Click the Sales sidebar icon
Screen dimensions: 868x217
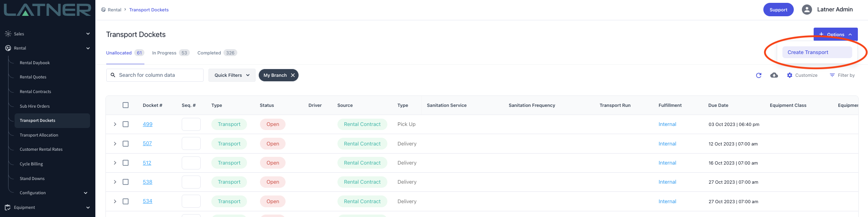click(x=8, y=34)
